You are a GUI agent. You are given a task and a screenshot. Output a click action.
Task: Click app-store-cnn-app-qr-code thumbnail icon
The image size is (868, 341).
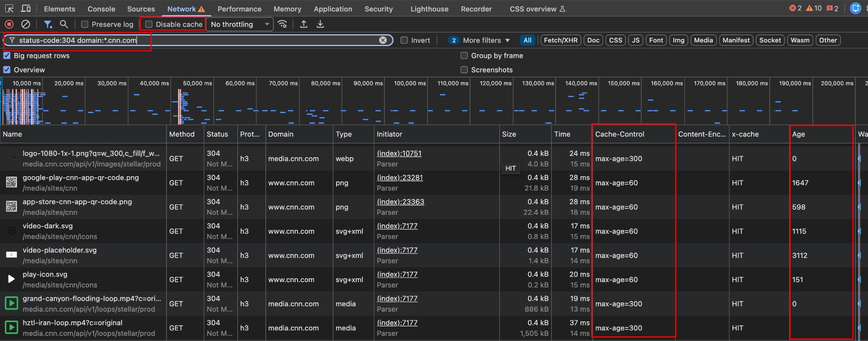(x=11, y=207)
